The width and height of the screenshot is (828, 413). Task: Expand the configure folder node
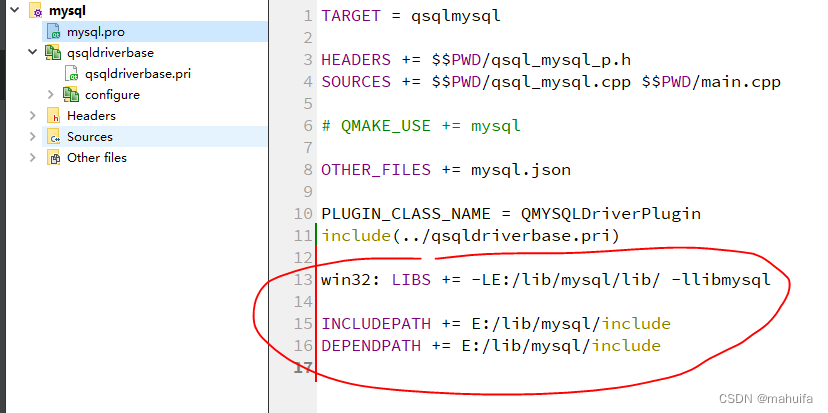coord(51,95)
